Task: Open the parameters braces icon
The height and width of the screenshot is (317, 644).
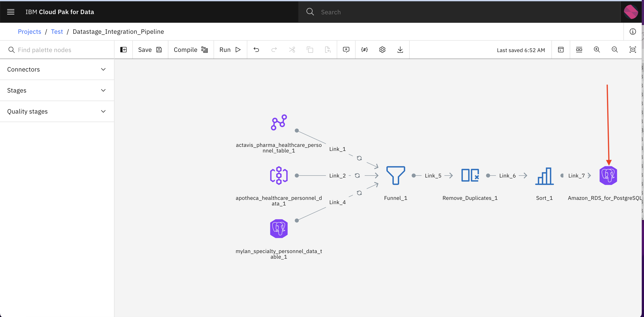Action: [364, 49]
